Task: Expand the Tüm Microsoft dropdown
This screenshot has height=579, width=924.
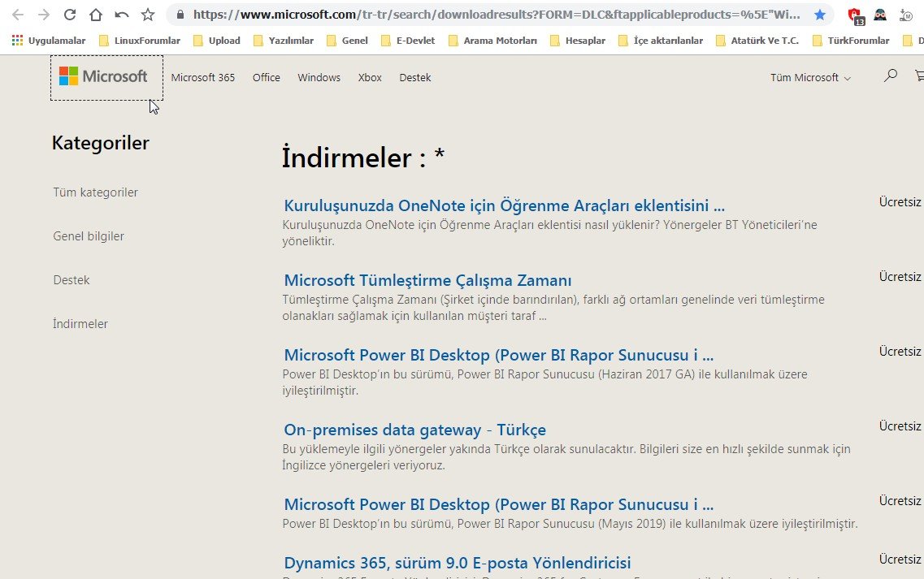Action: (810, 77)
